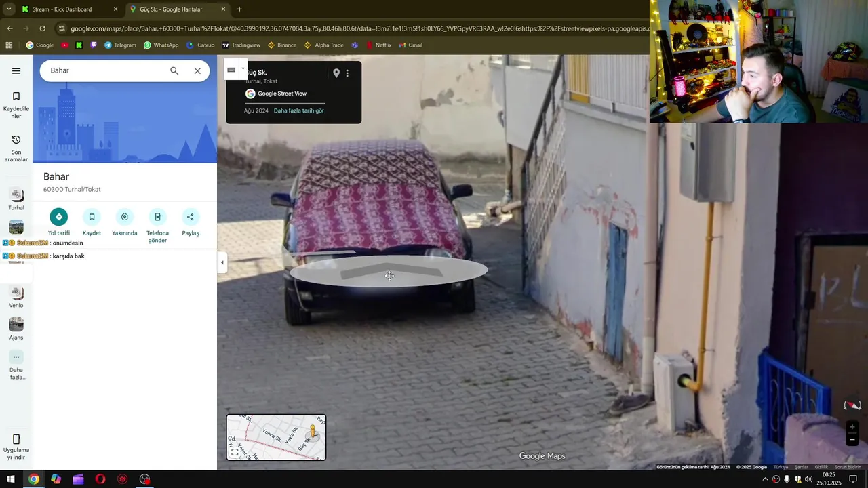Open the Şartlar terms link
Image resolution: width=868 pixels, height=488 pixels.
click(802, 467)
